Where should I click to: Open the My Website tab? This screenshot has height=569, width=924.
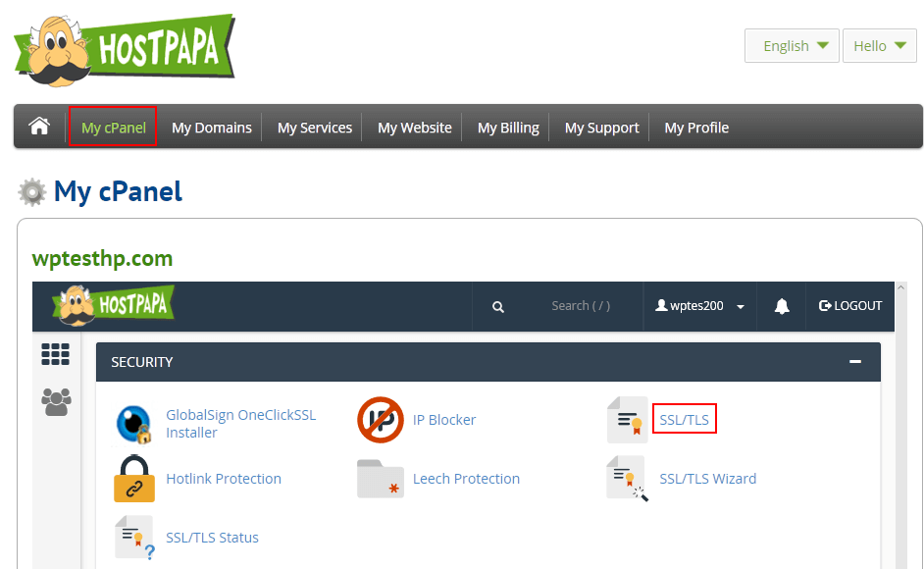[x=415, y=128]
